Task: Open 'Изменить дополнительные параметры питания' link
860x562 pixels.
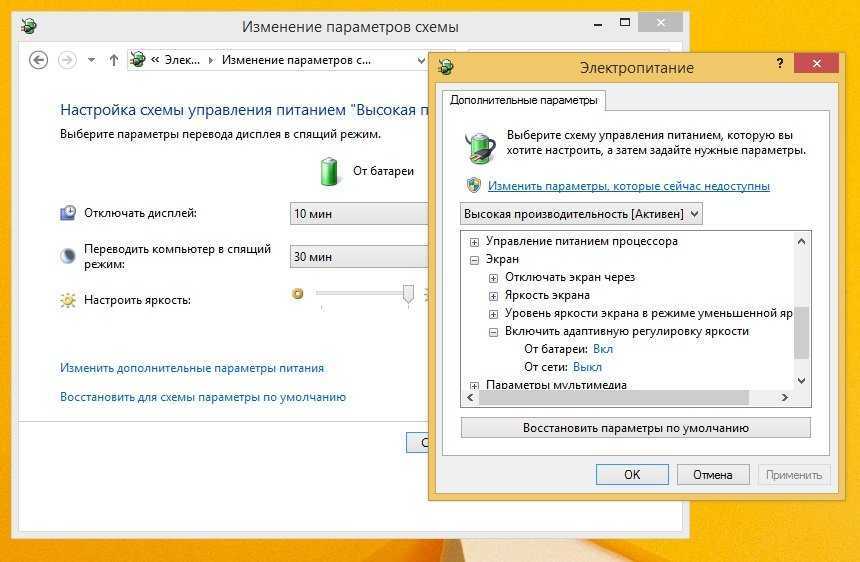Action: (x=192, y=368)
